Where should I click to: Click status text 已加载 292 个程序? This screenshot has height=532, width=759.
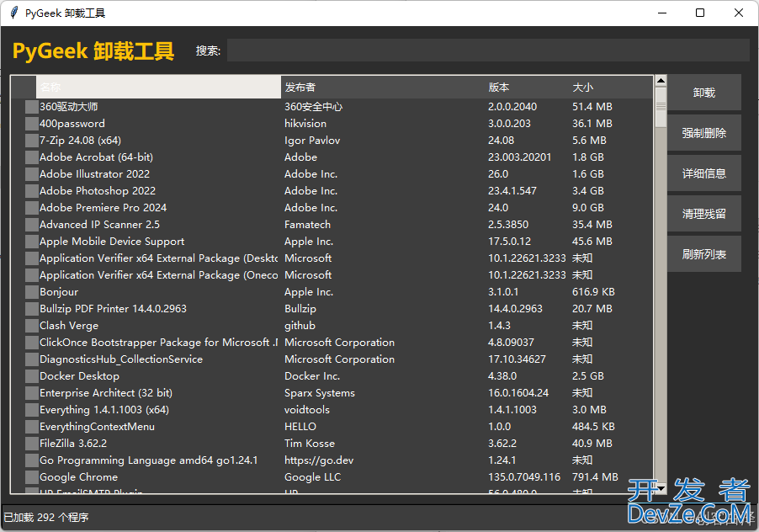(46, 517)
